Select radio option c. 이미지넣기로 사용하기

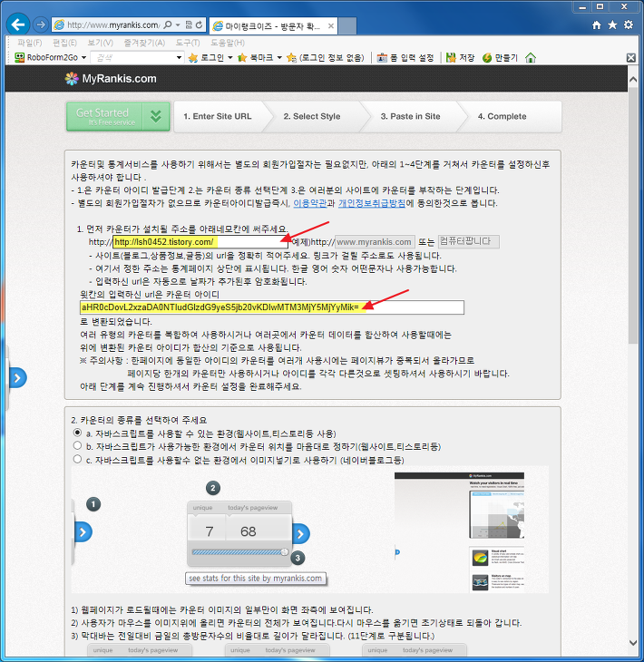pos(77,459)
